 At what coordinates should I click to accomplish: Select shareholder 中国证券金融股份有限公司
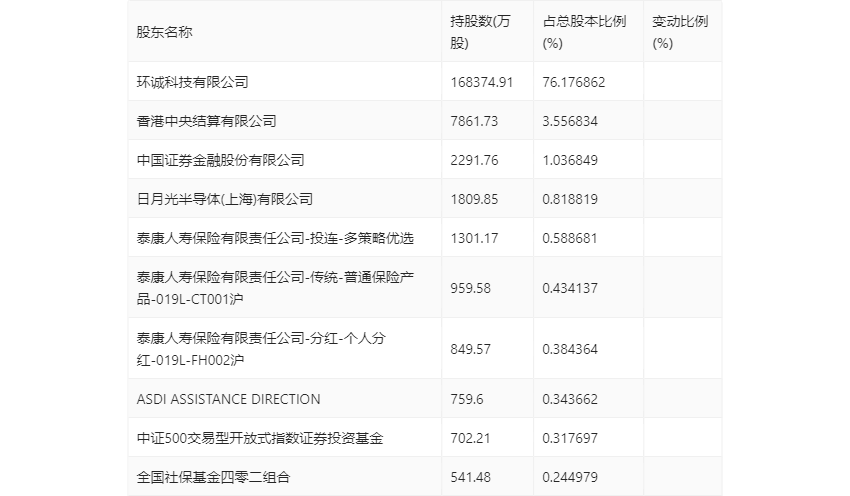(221, 160)
